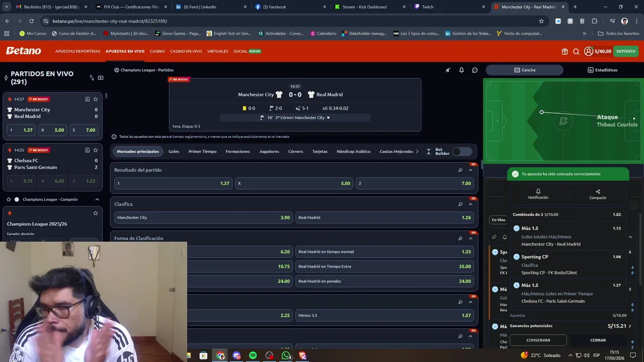The width and height of the screenshot is (644, 362).
Task: Collapse the market containing Menos 3.5
Action: [470, 302]
